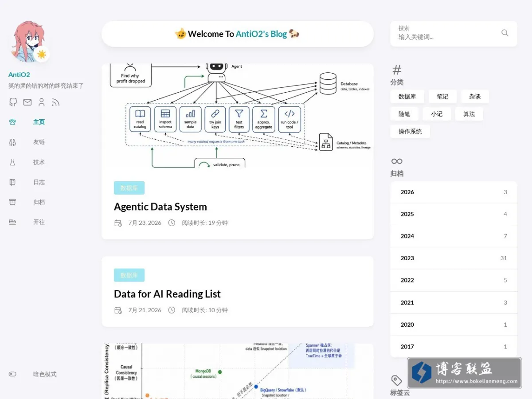
Task: Open the Data for AI Reading List post
Action: tap(167, 294)
